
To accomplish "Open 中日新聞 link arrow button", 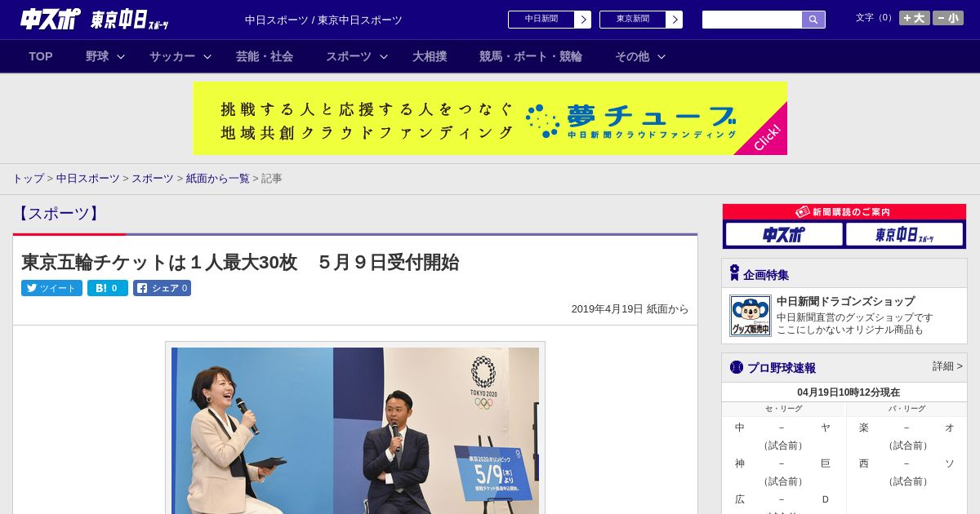I will point(583,20).
